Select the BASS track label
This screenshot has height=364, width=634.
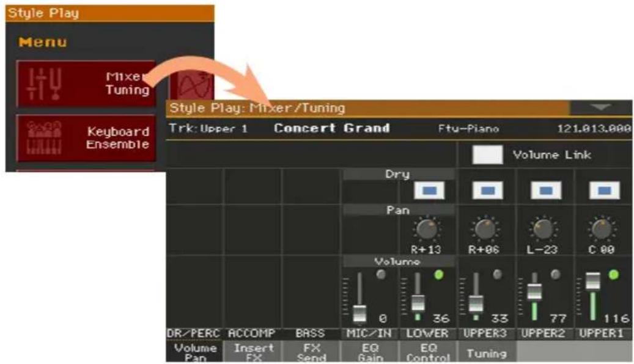pos(310,333)
